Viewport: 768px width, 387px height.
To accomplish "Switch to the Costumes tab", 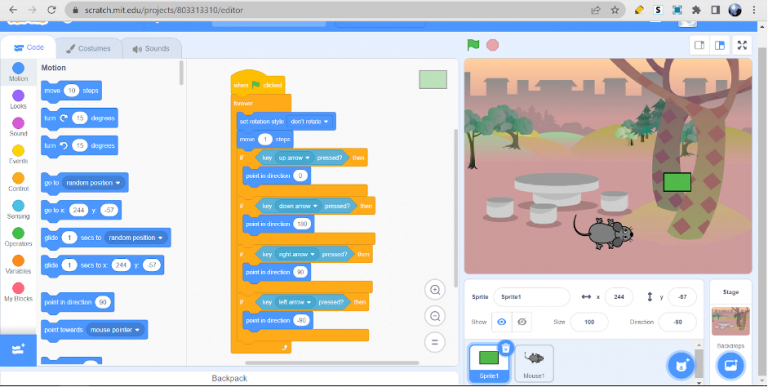I will click(89, 48).
